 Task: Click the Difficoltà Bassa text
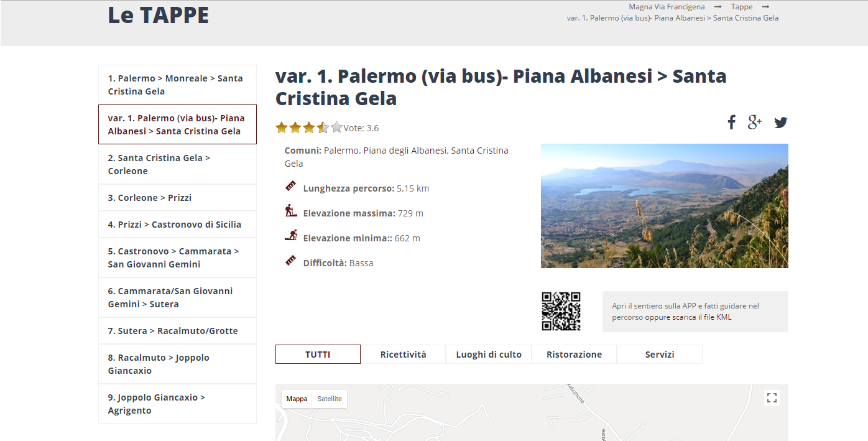[x=338, y=263]
